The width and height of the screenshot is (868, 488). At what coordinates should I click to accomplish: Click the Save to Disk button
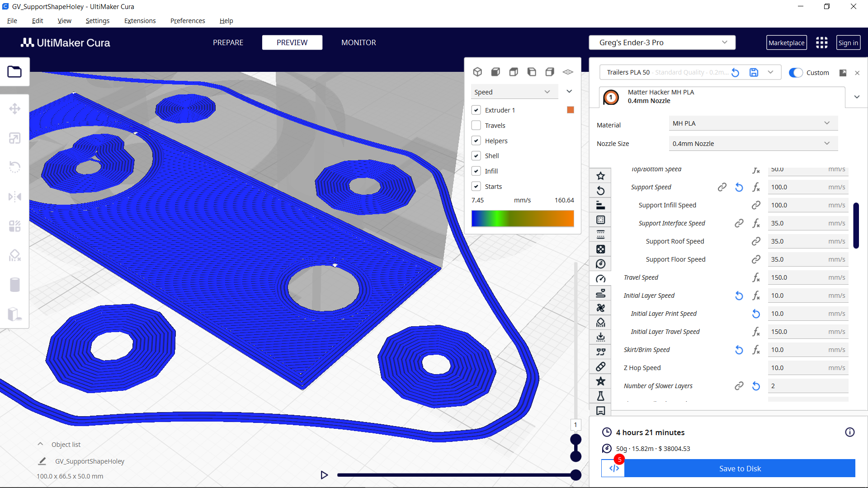[740, 469]
